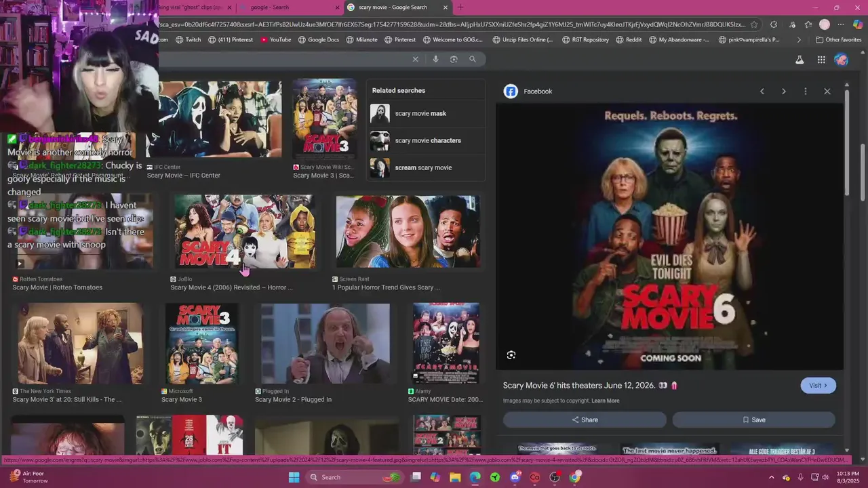Image resolution: width=868 pixels, height=488 pixels.
Task: Close the "google - Search" tab
Action: (338, 7)
